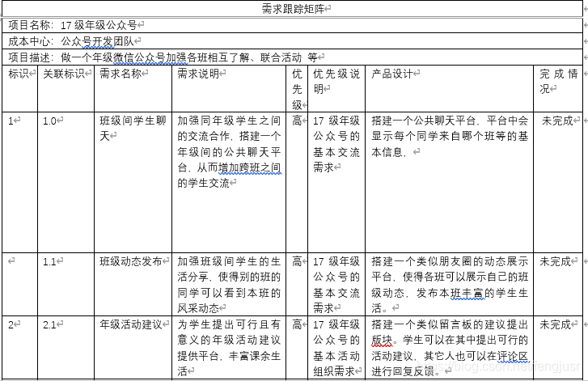Click the 项目描述 row text
The width and height of the screenshot is (588, 381).
(163, 57)
